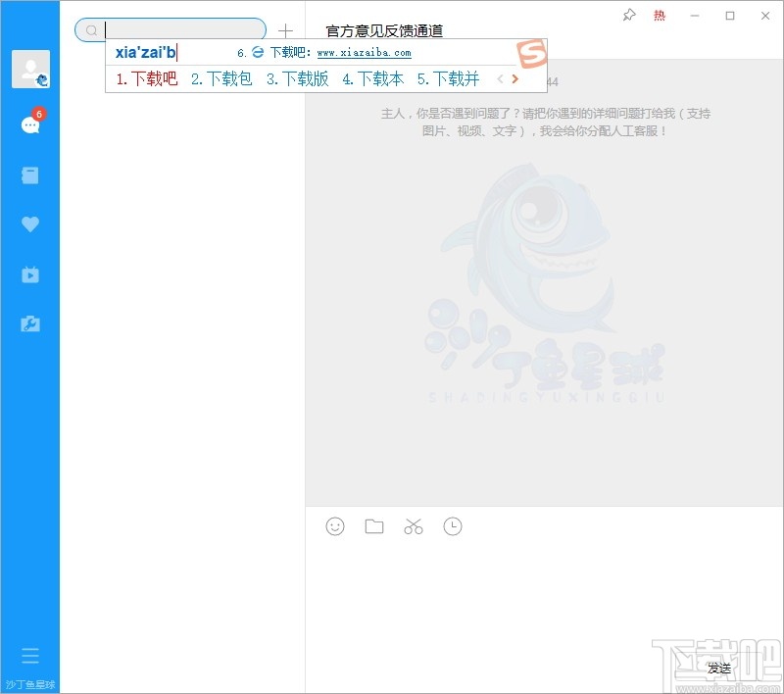Image resolution: width=784 pixels, height=694 pixels.
Task: Open the folder icon to send a file
Action: 373,526
